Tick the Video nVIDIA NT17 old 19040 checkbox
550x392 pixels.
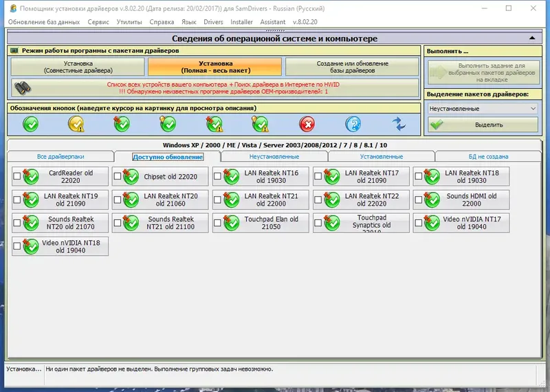pos(418,223)
